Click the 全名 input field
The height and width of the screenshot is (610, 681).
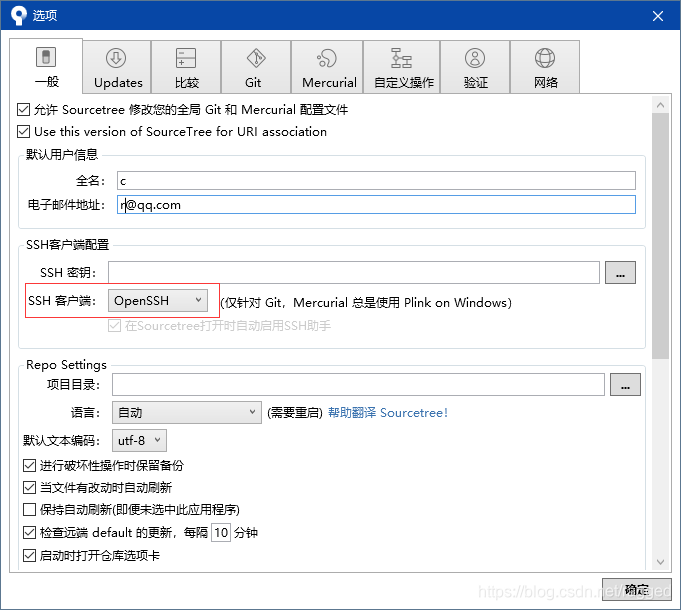376,181
